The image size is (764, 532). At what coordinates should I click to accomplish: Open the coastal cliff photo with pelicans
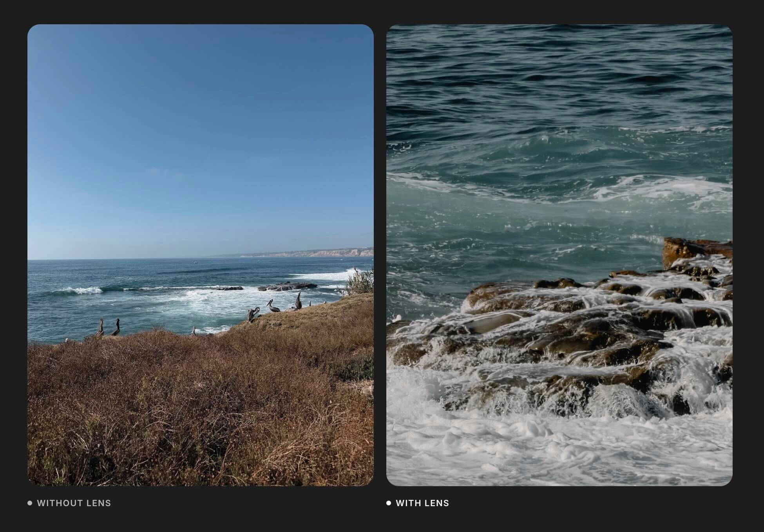coord(201,255)
